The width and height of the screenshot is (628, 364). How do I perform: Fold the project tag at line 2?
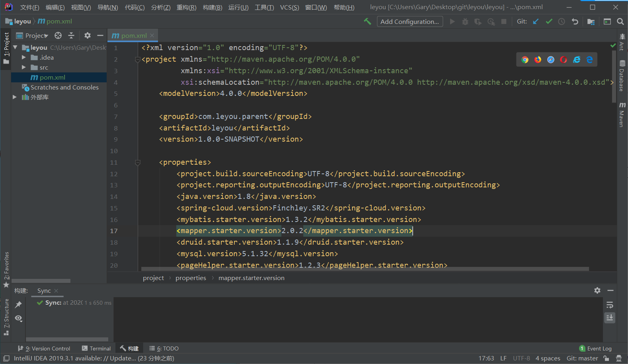pyautogui.click(x=138, y=60)
